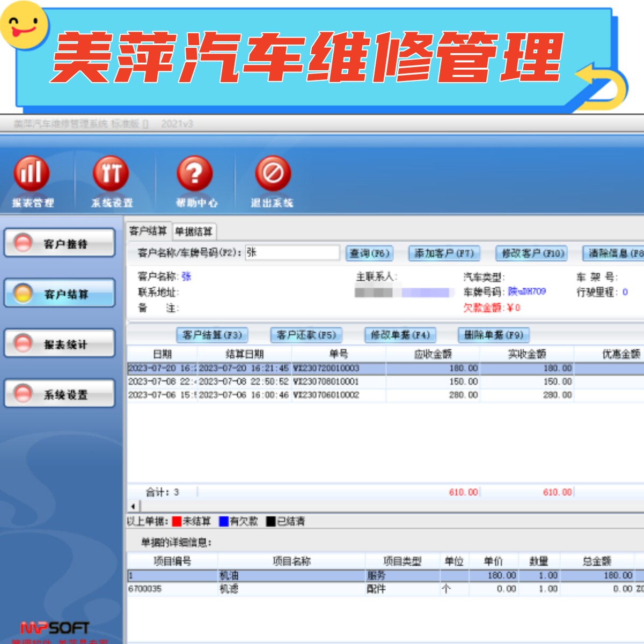Image resolution: width=644 pixels, height=644 pixels.
Task: Click the 总金额 column header
Action: [597, 561]
